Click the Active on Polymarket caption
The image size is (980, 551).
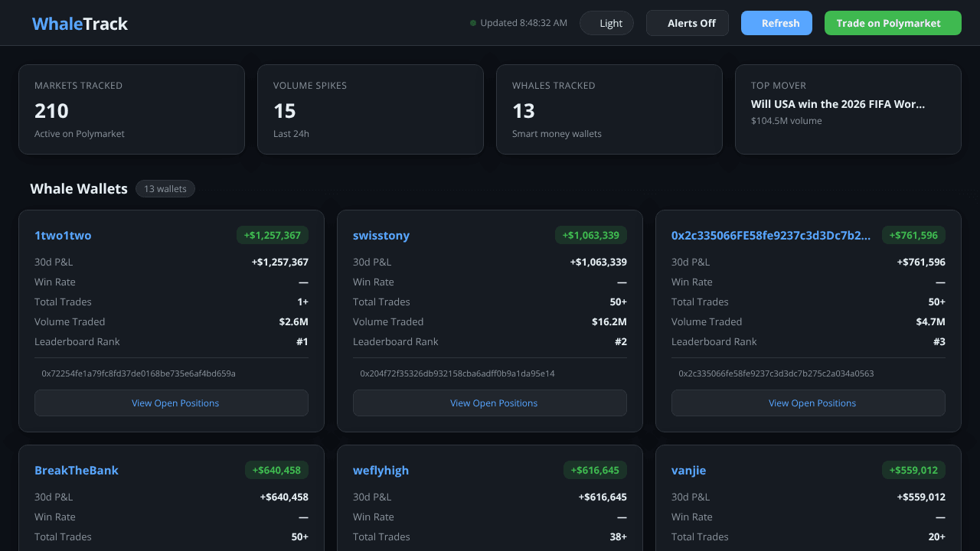point(80,134)
